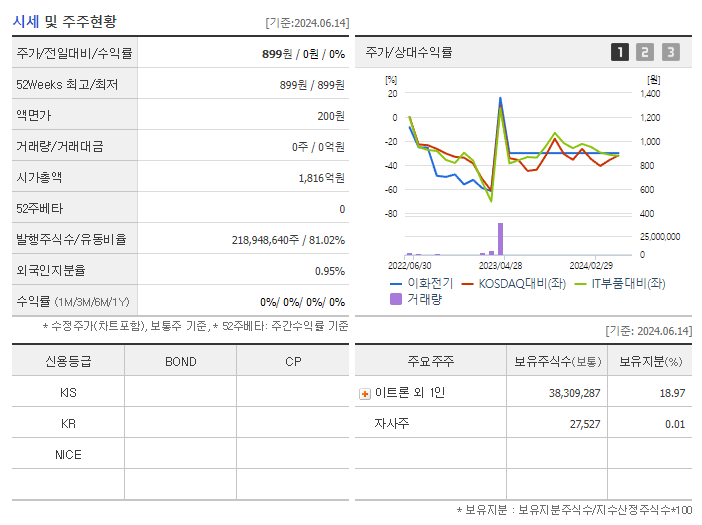Click the 시세 및 주주현황 heading
The height and width of the screenshot is (525, 702).
point(64,21)
